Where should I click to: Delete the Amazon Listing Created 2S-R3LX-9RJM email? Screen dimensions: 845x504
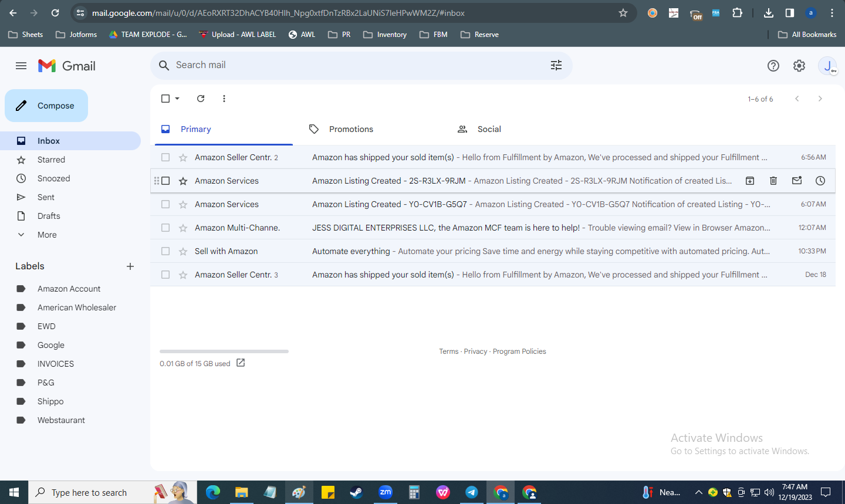773,181
